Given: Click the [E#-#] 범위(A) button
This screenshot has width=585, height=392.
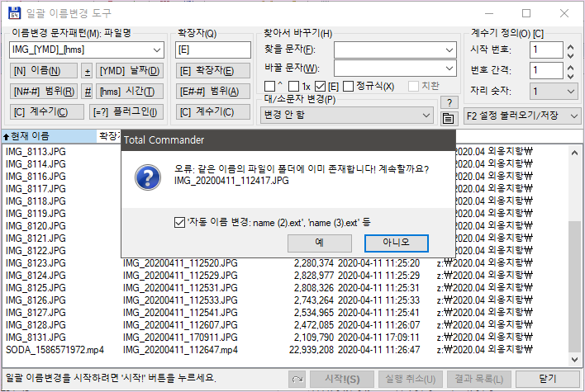Looking at the screenshot, I should pyautogui.click(x=212, y=92).
